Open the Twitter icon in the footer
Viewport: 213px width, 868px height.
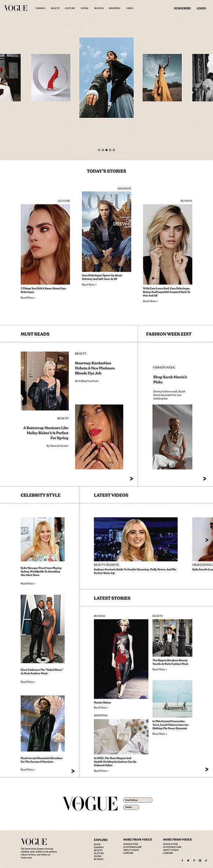pos(188,860)
